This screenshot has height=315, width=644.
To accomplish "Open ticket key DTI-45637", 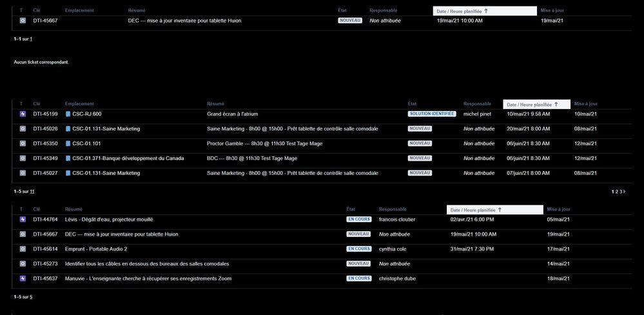I will coord(45,279).
